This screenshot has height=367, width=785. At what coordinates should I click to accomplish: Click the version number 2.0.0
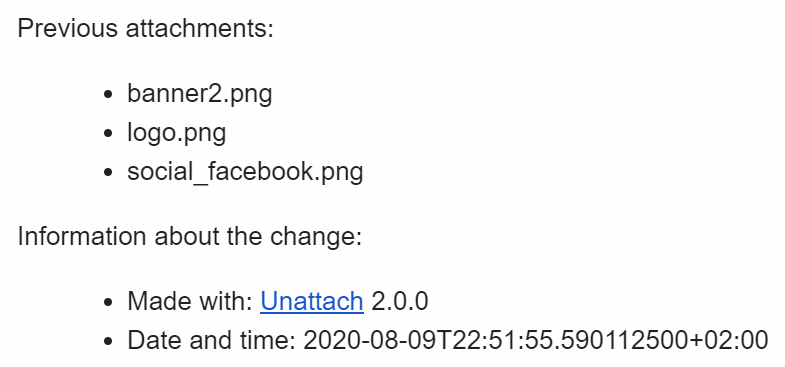coord(400,301)
